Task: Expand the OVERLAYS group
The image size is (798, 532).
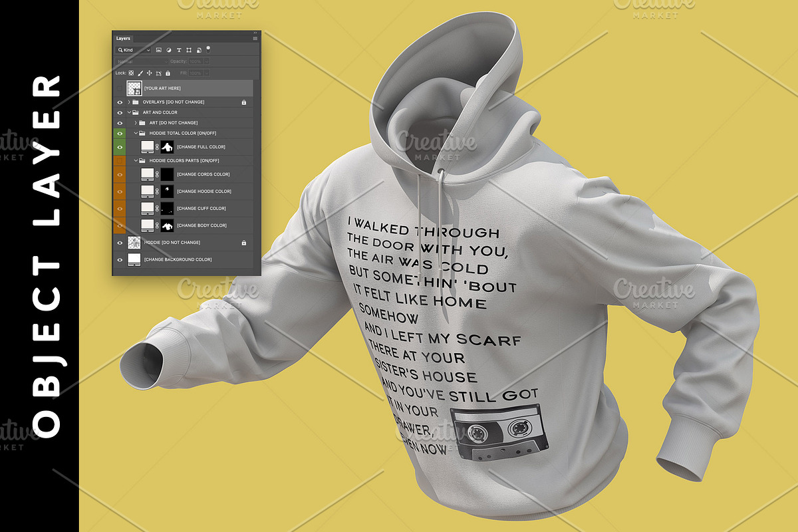Action: pos(129,102)
